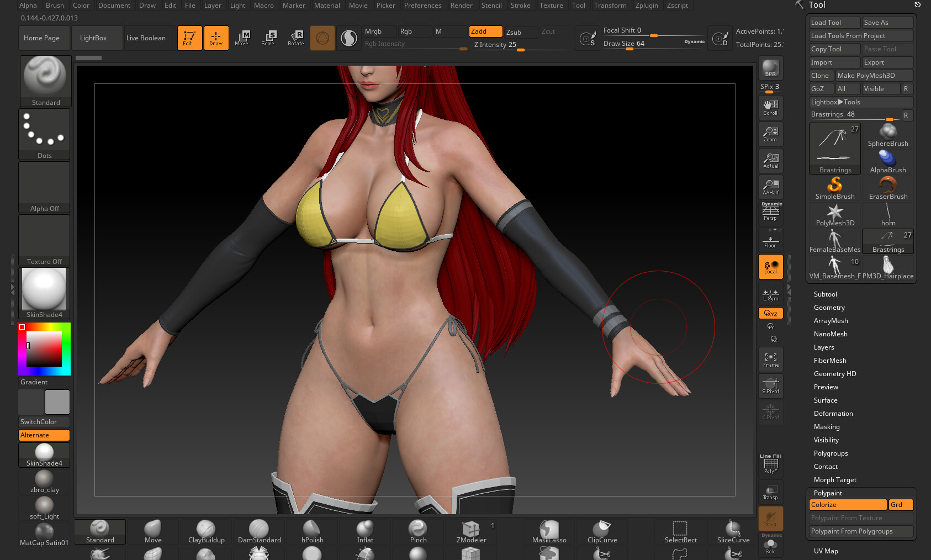Choose the EraserBrush tool

[x=888, y=188]
